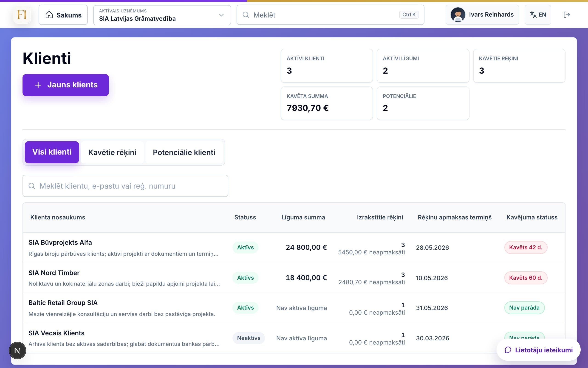The height and width of the screenshot is (368, 588).
Task: Click the due date 10.05.2026
Action: pyautogui.click(x=432, y=278)
